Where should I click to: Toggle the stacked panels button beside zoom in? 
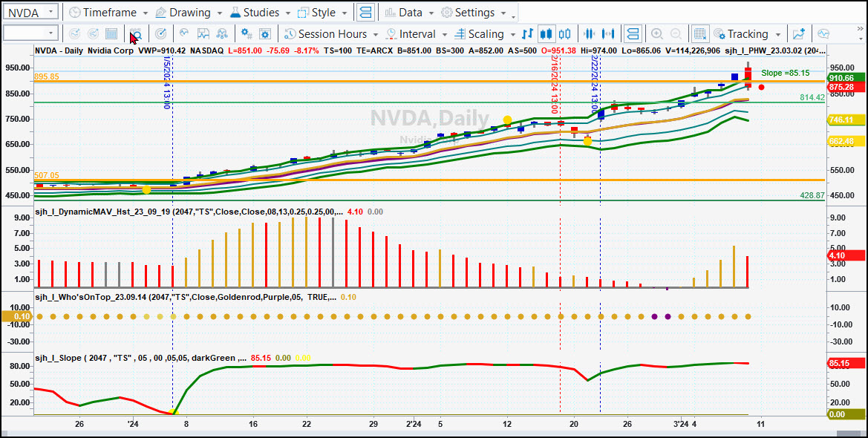pos(633,33)
